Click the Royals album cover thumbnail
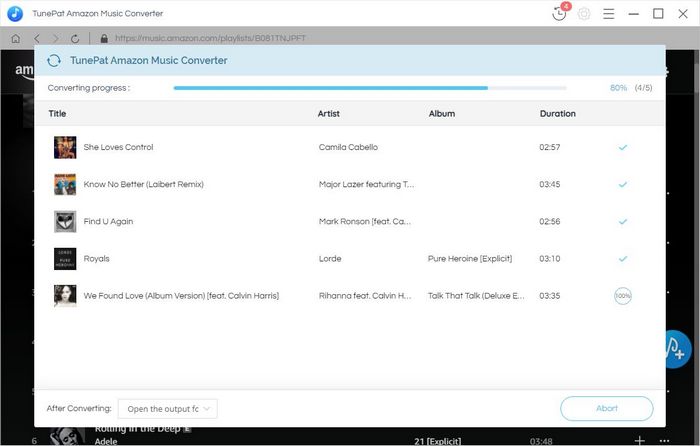This screenshot has height=446, width=700. 65,258
